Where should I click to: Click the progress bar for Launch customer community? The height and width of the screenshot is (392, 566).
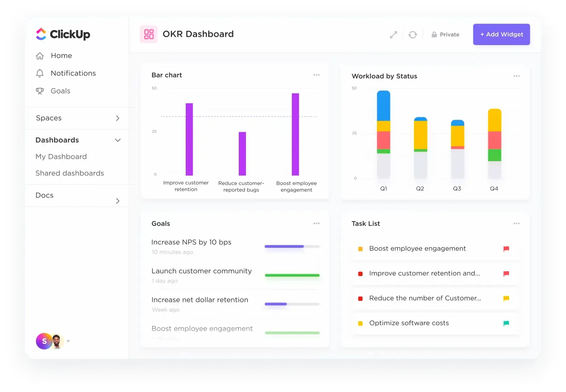(292, 275)
